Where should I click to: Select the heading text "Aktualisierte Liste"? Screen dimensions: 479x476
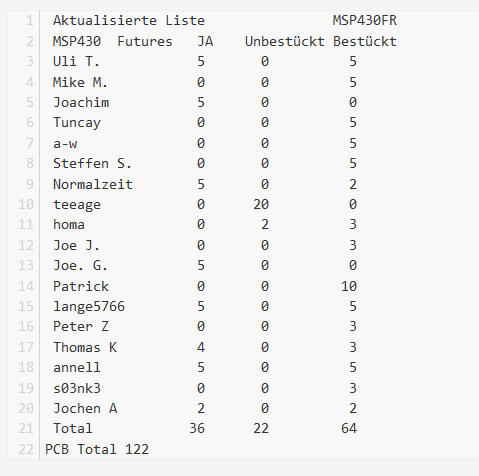(x=129, y=21)
